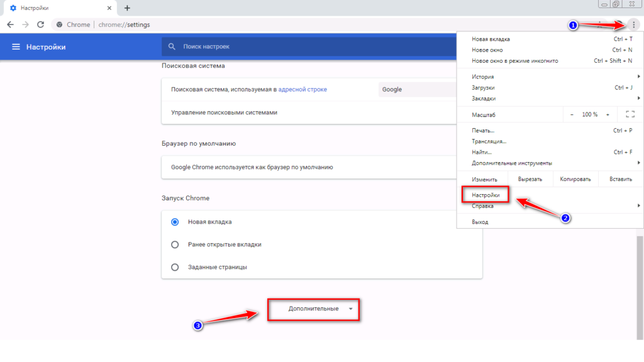Click the Копировать button in menu
The height and width of the screenshot is (362, 644).
[575, 179]
